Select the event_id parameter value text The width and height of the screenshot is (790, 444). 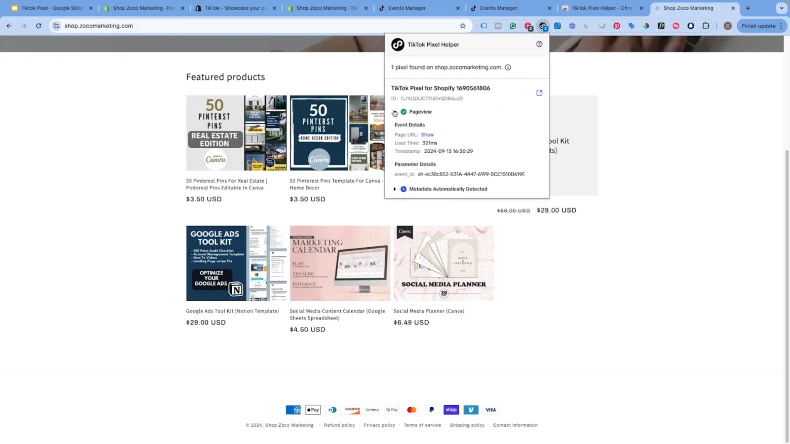tap(471, 174)
